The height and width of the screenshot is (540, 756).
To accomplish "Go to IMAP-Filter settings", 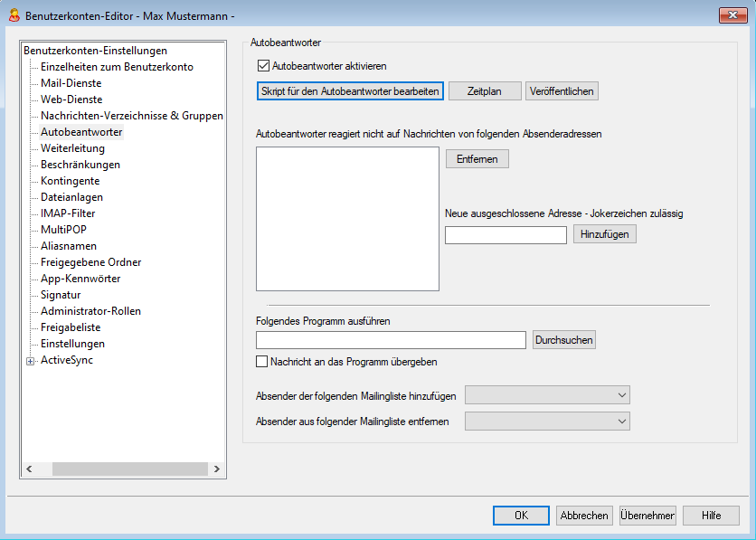I will pos(68,213).
